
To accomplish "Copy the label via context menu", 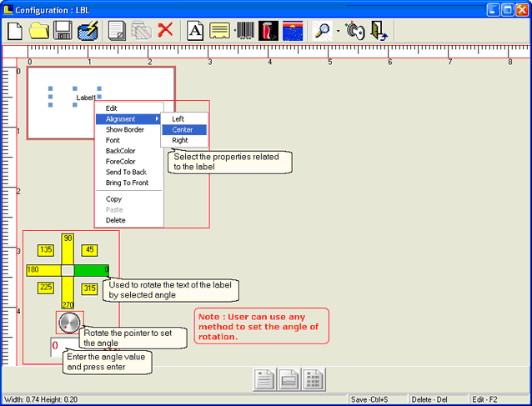I will coord(129,199).
